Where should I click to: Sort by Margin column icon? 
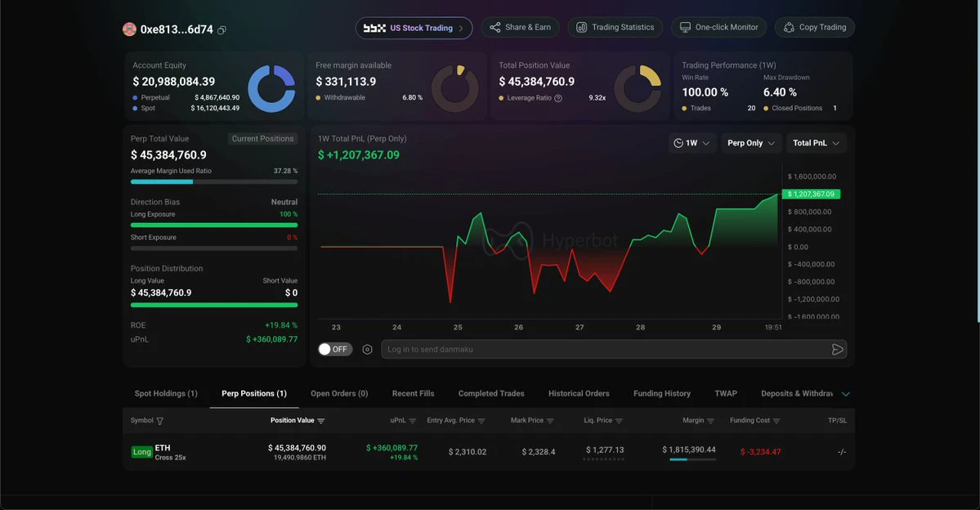(710, 421)
